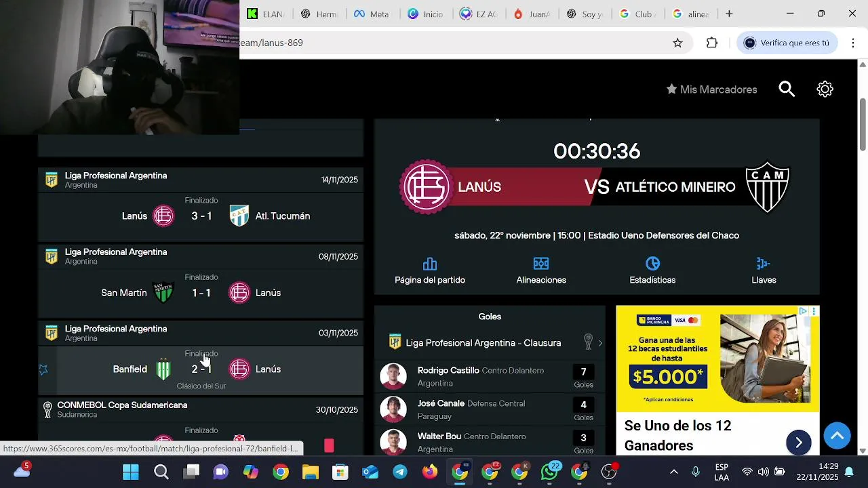Screen dimensions: 868x488
Task: Open the Lanús 3 - 1 Atl. Tucumán match
Action: click(x=201, y=216)
